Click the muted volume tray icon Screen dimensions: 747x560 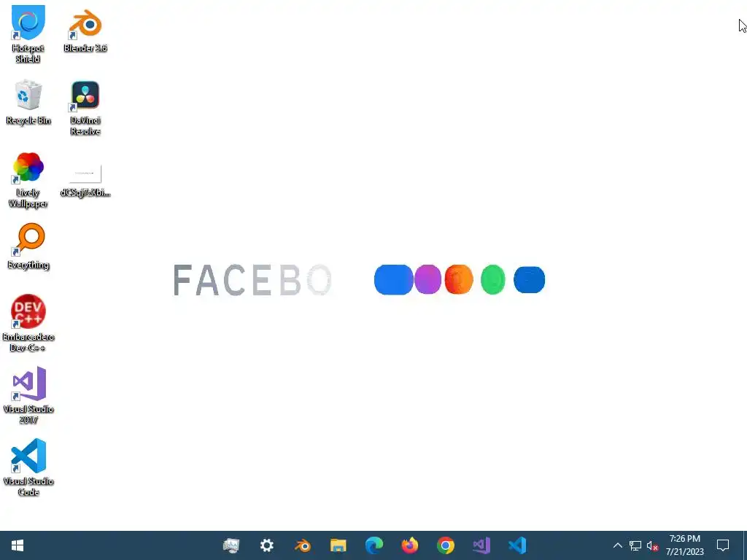(x=652, y=545)
